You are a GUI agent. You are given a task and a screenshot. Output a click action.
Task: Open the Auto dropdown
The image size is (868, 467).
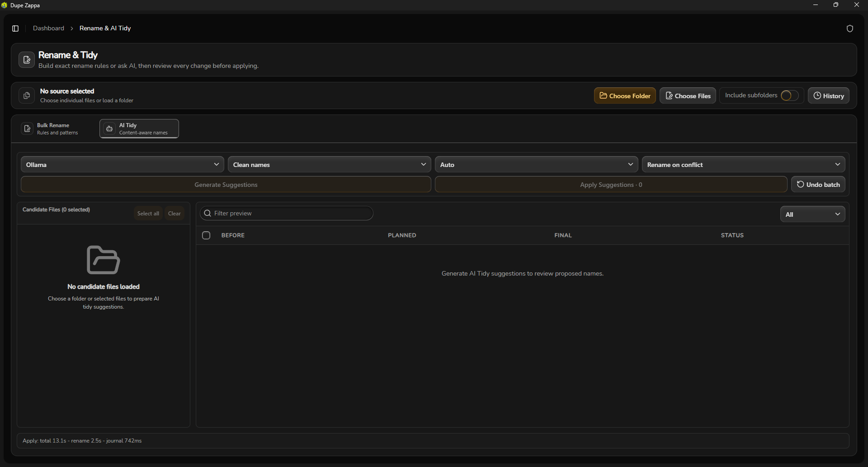pos(537,165)
